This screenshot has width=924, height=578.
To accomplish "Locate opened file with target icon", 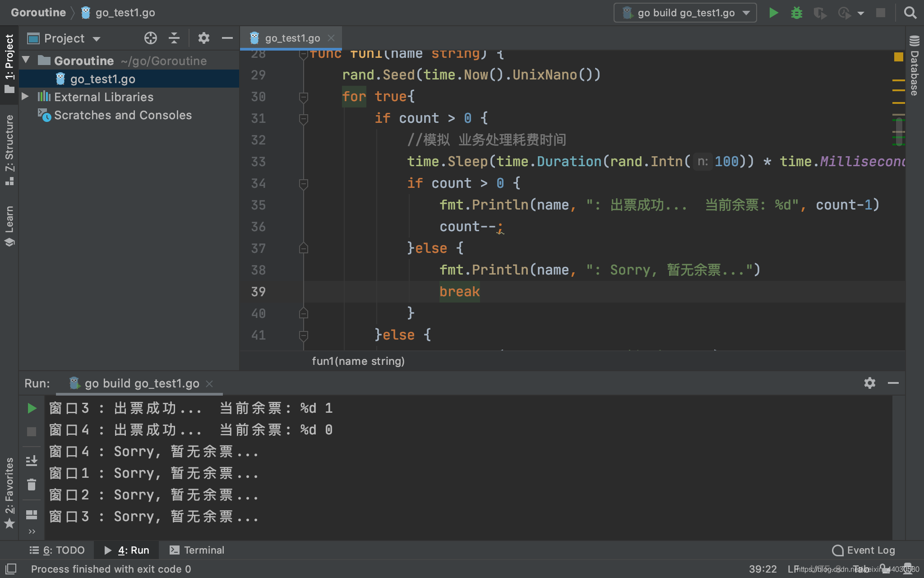I will [151, 38].
